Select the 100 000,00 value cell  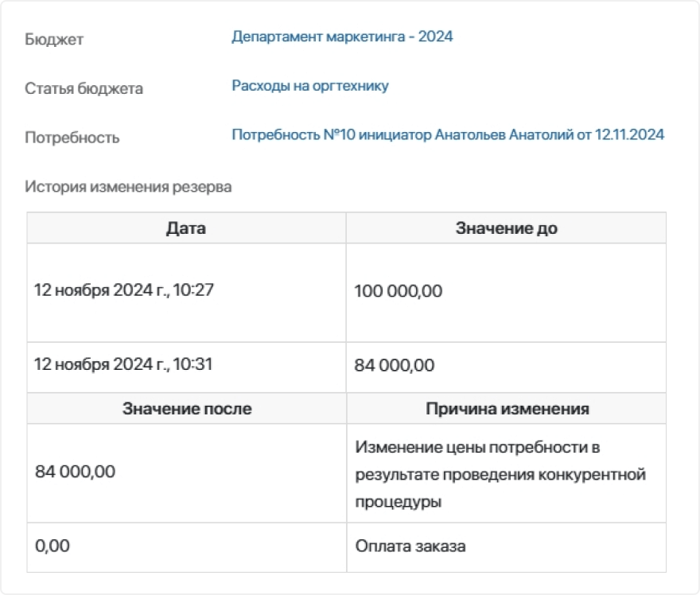(506, 293)
